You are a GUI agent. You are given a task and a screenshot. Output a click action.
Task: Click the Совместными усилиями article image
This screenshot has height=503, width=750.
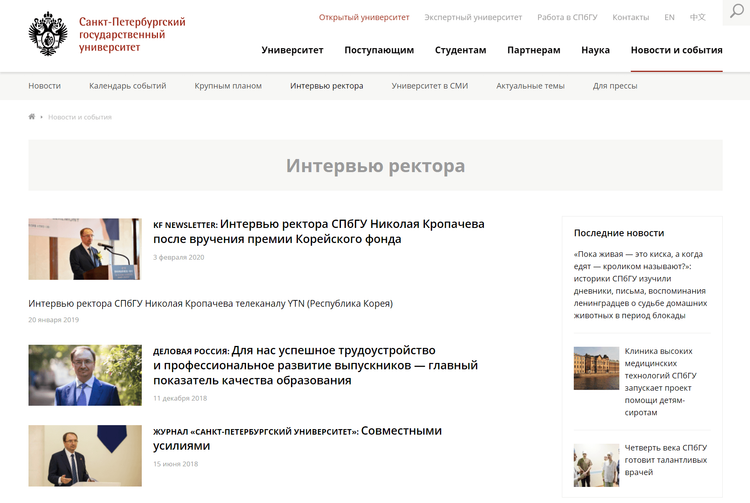point(85,456)
